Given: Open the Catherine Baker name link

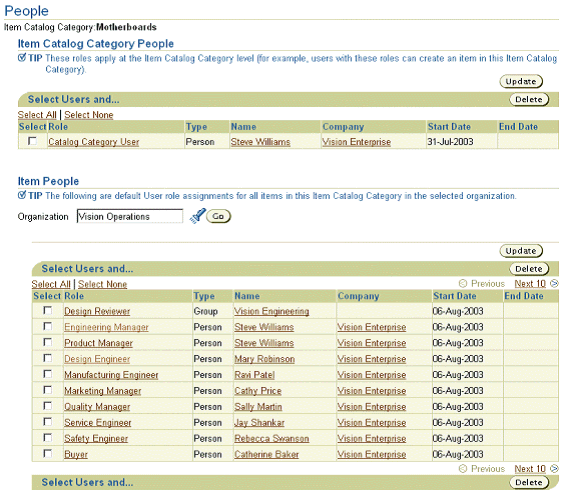Looking at the screenshot, I should click(267, 454).
